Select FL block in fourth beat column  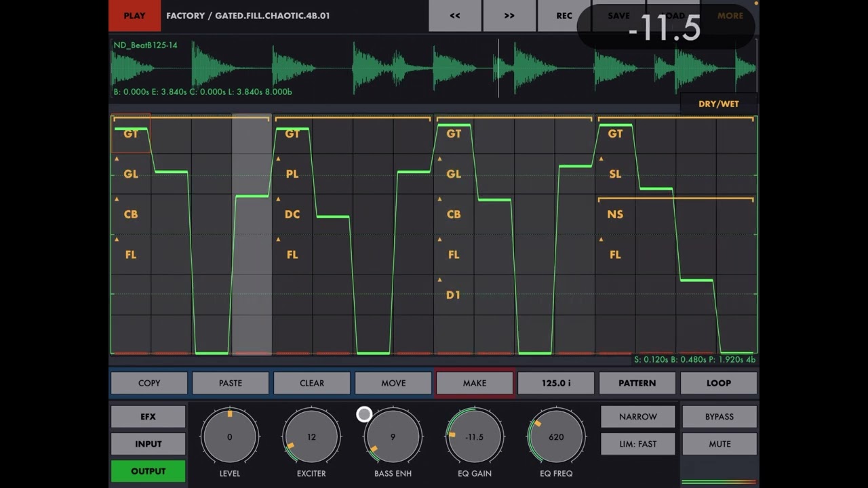point(615,255)
